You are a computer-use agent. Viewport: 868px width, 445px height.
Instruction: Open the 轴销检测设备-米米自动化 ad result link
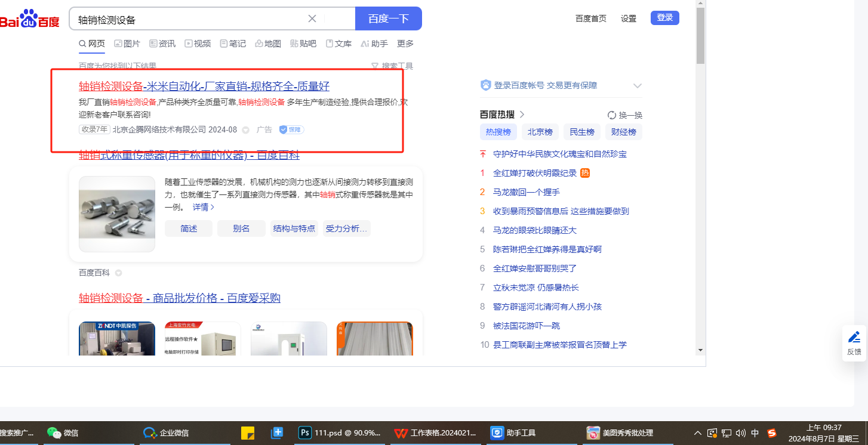click(204, 86)
